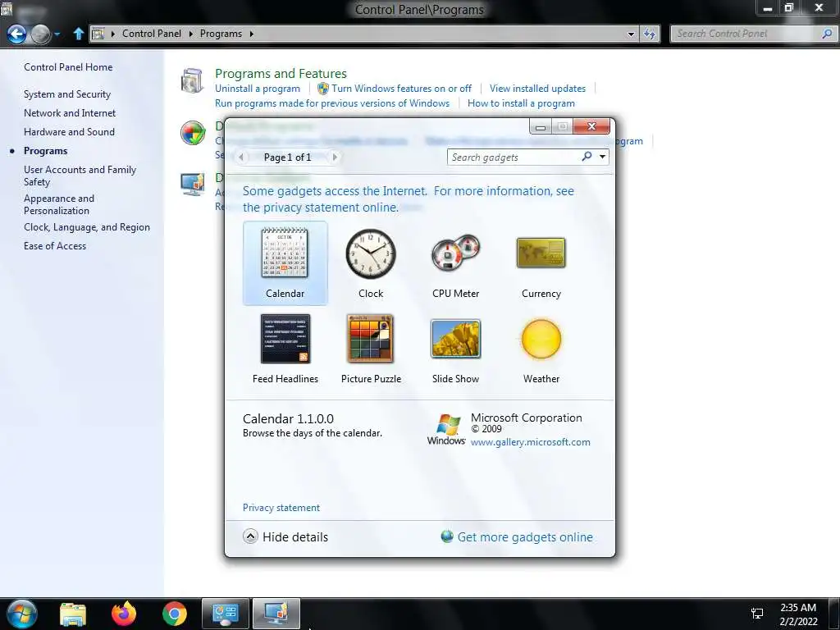This screenshot has width=840, height=630.
Task: Switch to Gadget Gallery taskbar button
Action: pos(276,614)
